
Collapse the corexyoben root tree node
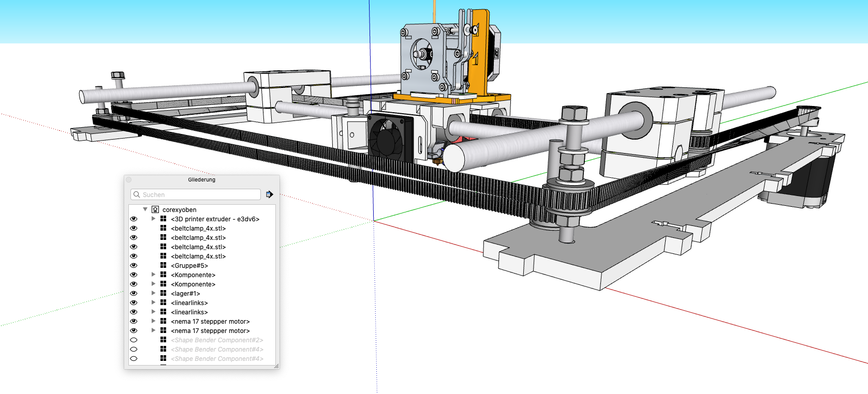[145, 209]
